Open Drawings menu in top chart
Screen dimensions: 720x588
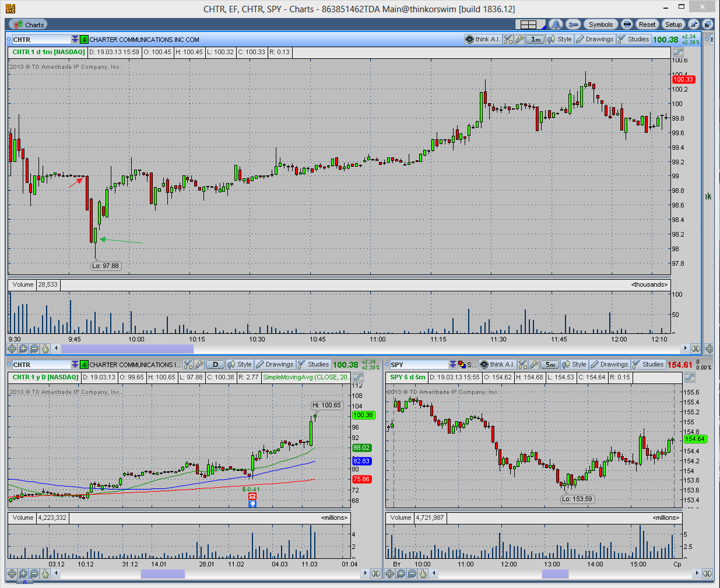tap(595, 39)
